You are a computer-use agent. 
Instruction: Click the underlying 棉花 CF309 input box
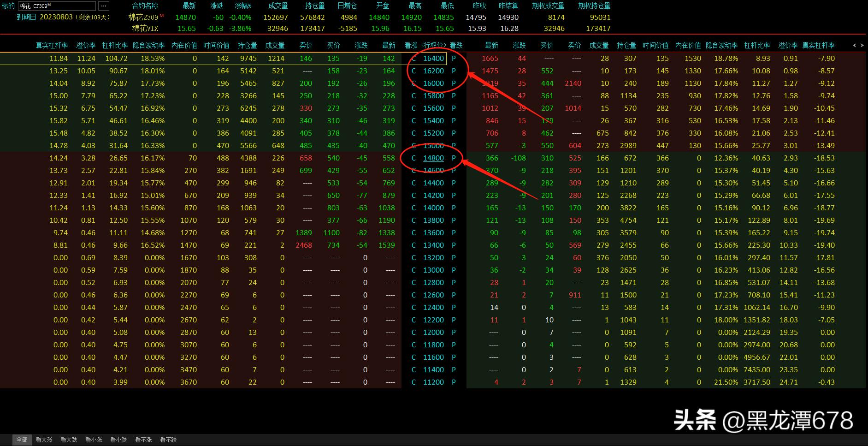[57, 6]
